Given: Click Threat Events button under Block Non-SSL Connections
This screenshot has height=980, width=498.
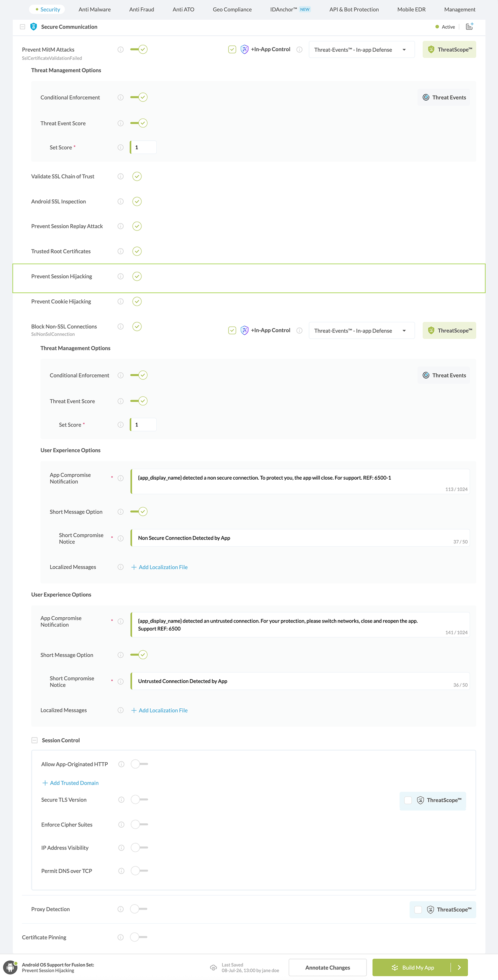Looking at the screenshot, I should point(444,375).
